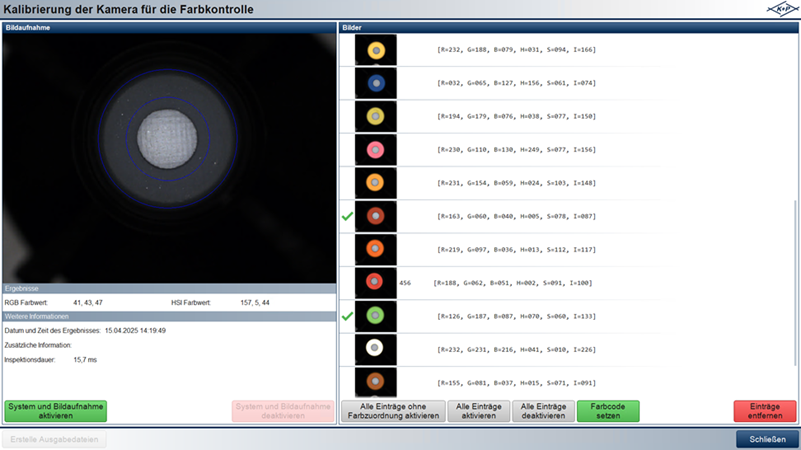
Task: Click the Alle Einträge deaktivieren button
Action: tap(544, 411)
